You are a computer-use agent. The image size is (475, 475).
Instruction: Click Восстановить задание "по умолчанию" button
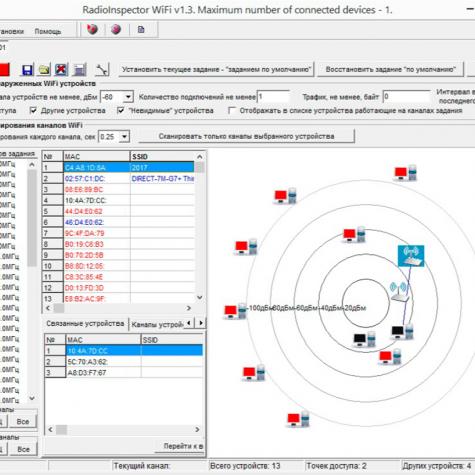(x=390, y=70)
